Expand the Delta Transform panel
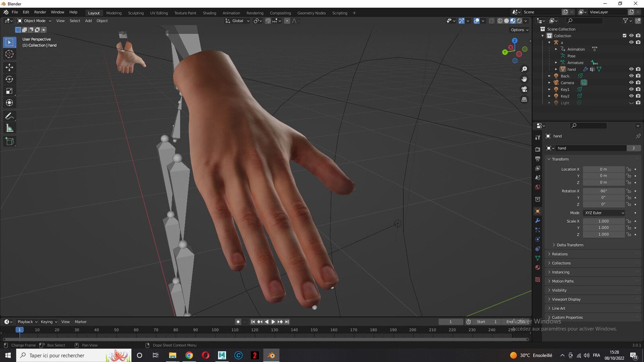644x362 pixels. click(x=570, y=245)
